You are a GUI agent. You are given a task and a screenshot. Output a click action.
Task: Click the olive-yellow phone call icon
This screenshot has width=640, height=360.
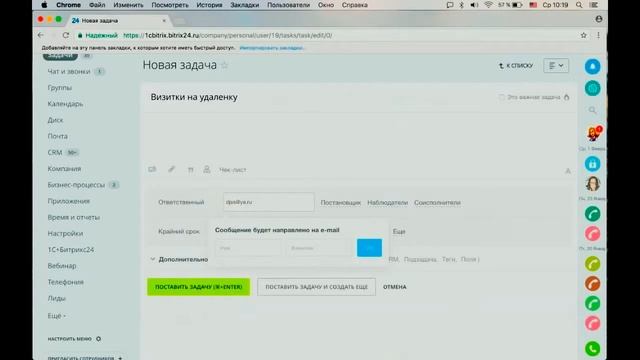tap(592, 264)
